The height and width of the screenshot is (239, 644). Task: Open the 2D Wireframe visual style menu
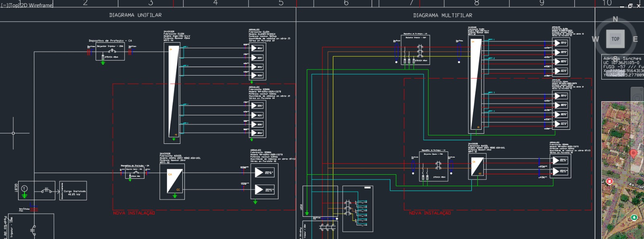tap(37, 5)
